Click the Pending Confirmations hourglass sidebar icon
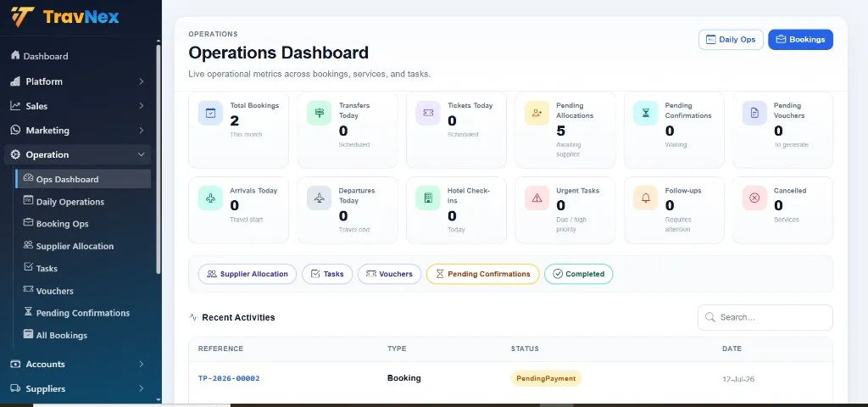The height and width of the screenshot is (407, 868). (x=28, y=312)
